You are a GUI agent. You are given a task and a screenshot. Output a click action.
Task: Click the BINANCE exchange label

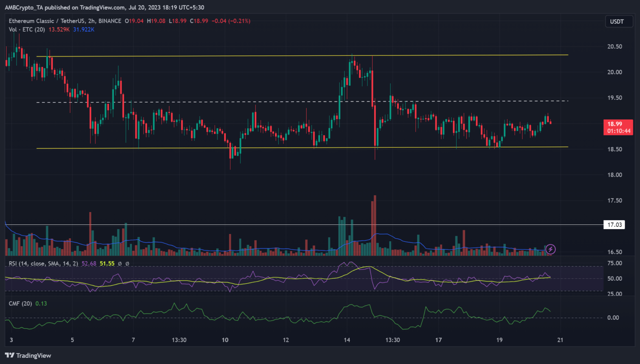click(110, 21)
